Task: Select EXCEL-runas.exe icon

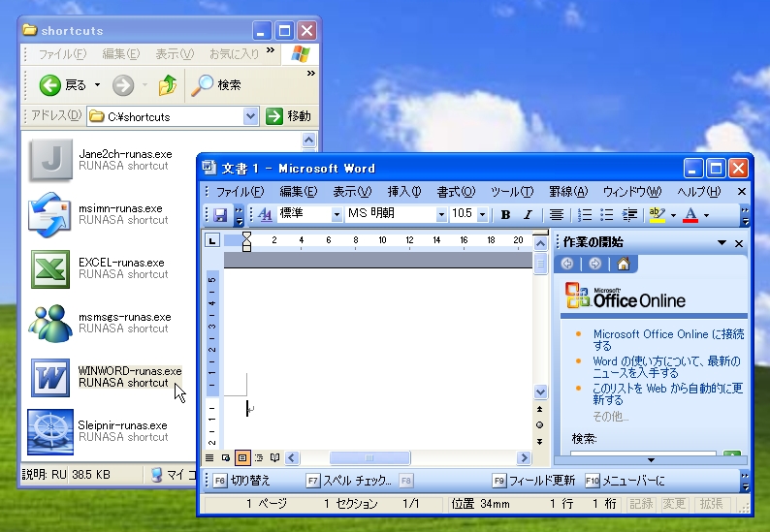Action: tap(50, 269)
